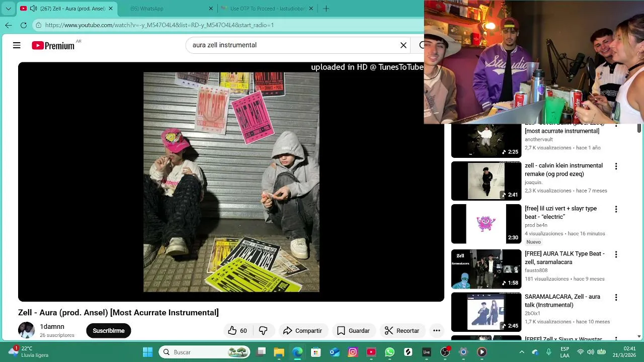Play the 'AURA TALK Type Beat' thumbnail
Image resolution: width=644 pixels, height=362 pixels.
tap(486, 269)
